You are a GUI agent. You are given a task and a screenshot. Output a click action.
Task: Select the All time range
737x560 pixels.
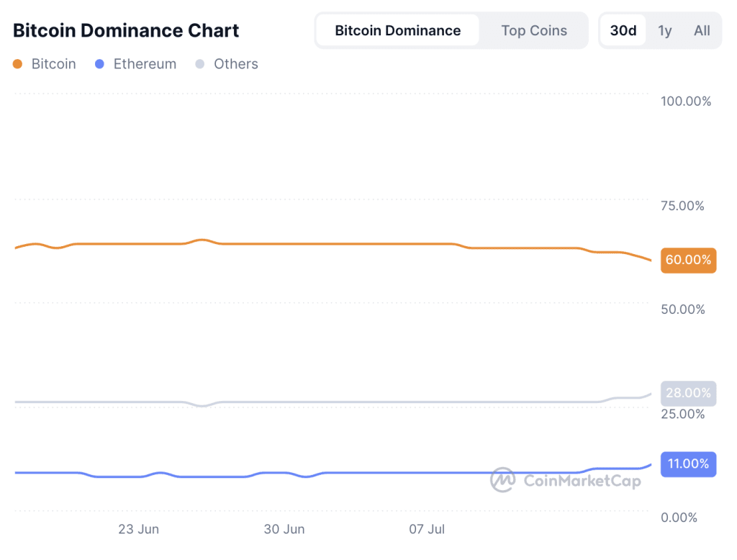(702, 30)
